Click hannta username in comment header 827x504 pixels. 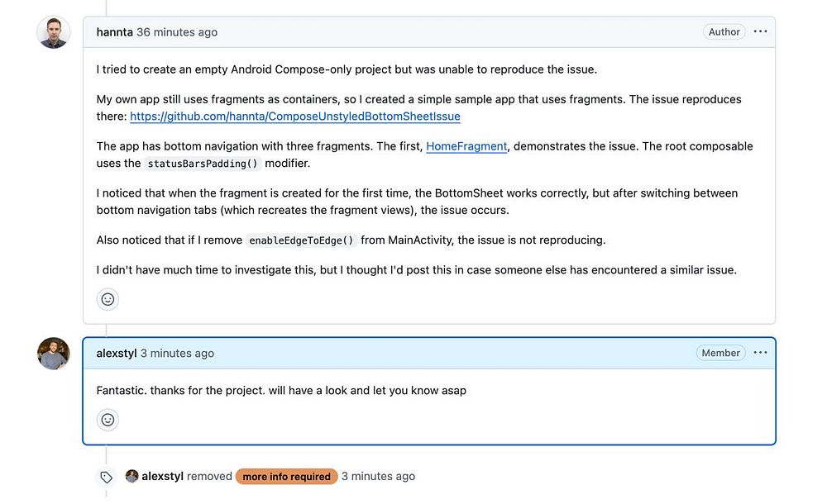(x=114, y=32)
